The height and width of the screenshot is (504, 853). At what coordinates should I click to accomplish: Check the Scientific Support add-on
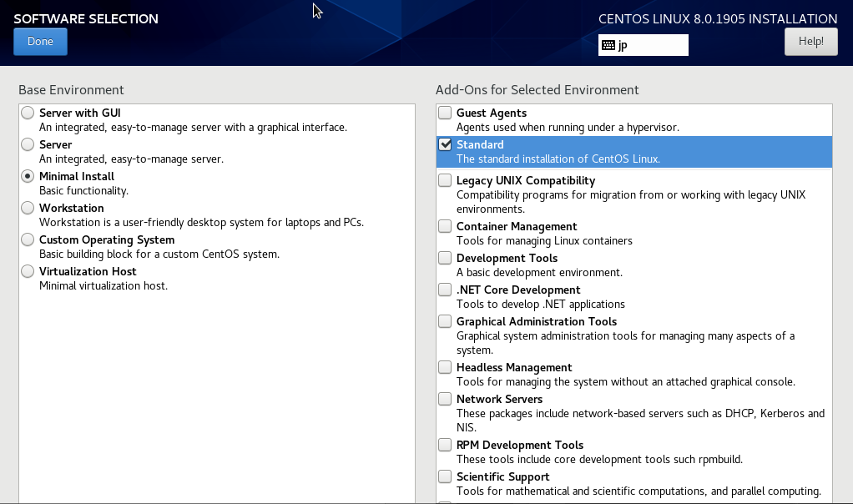point(445,476)
